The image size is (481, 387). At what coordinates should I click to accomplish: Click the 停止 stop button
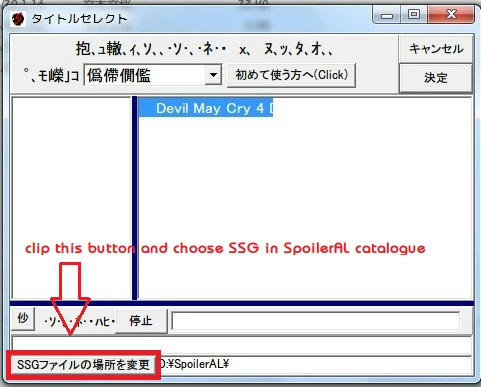141,321
